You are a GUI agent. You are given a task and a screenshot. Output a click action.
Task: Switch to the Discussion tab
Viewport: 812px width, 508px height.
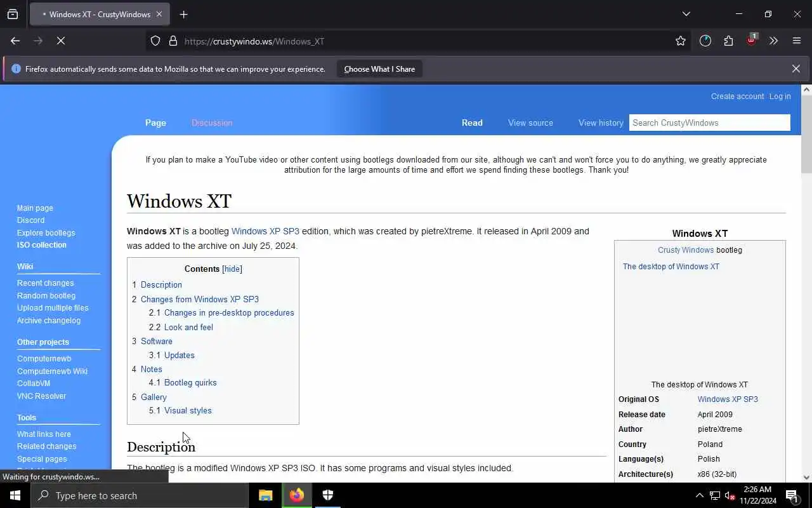click(x=212, y=123)
